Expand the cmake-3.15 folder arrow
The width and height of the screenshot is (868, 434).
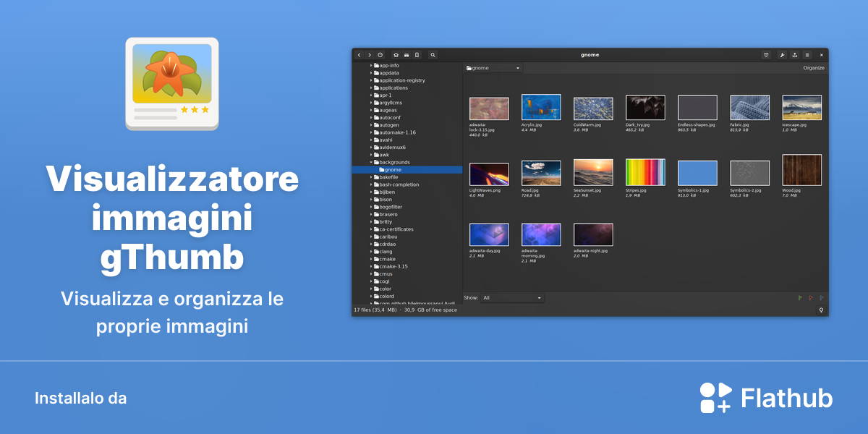pyautogui.click(x=371, y=266)
